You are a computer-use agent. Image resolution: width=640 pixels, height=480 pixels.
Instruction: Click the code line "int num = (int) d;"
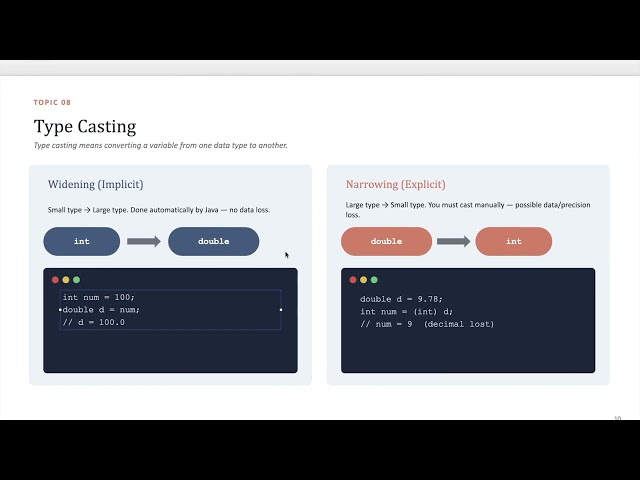406,312
